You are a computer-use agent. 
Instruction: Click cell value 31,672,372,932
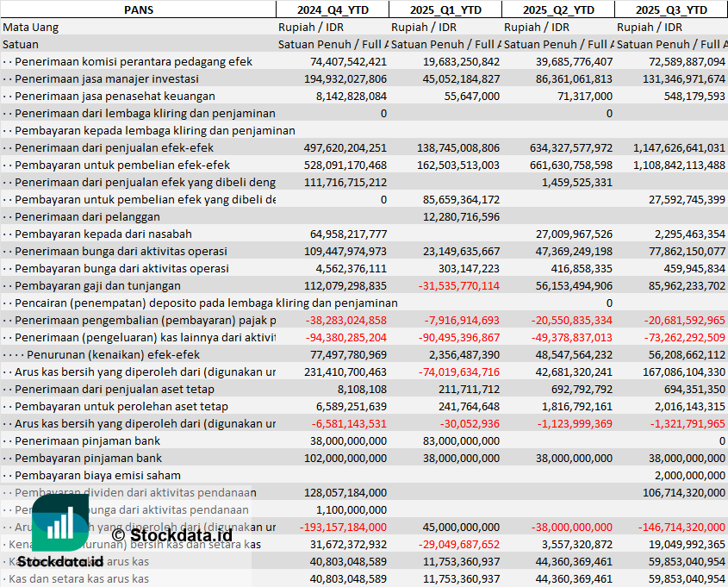click(348, 544)
